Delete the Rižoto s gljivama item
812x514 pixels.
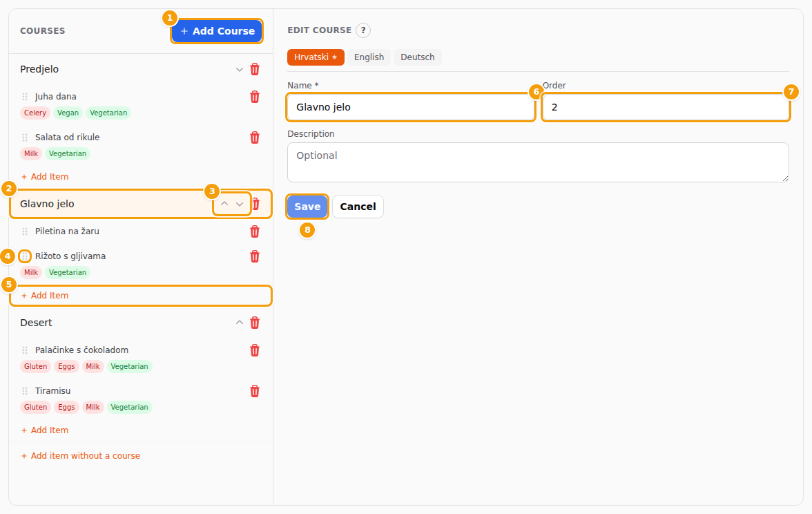(255, 256)
